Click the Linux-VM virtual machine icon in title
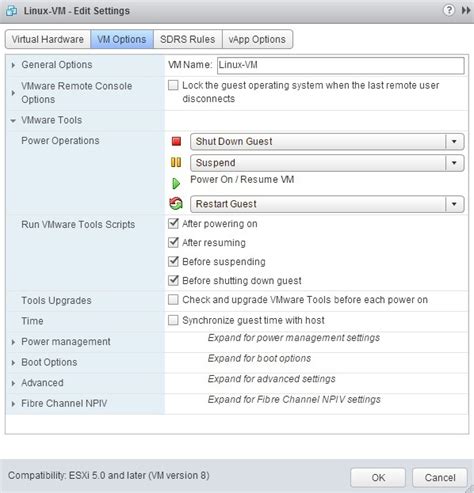Viewport: 474px width, 493px height. click(11, 11)
